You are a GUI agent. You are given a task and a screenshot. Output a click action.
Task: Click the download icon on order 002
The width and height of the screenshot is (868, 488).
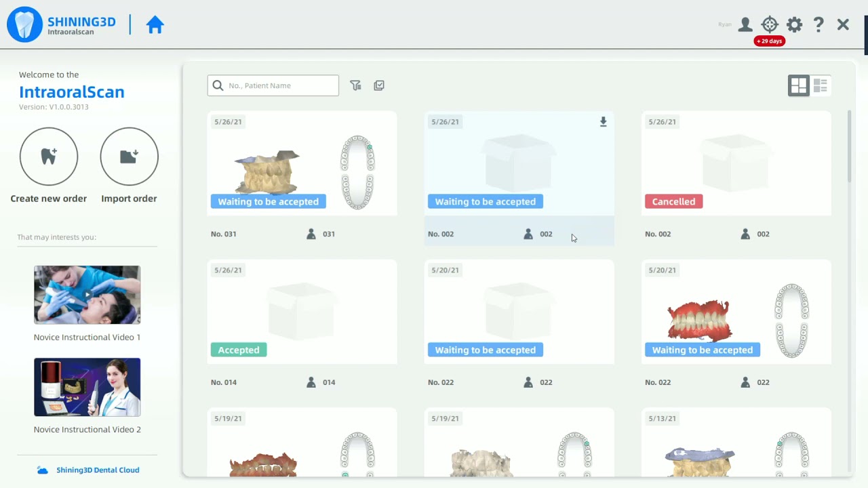pos(603,122)
